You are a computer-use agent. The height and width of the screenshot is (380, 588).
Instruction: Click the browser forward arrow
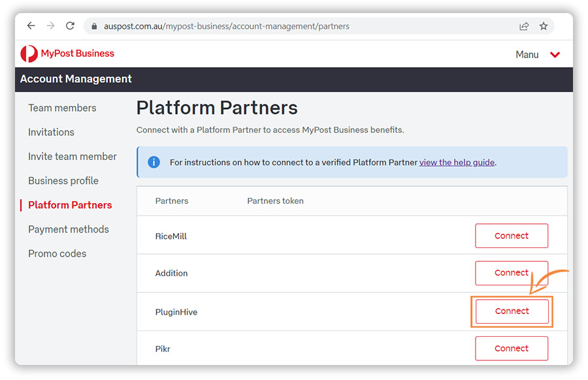[50, 25]
